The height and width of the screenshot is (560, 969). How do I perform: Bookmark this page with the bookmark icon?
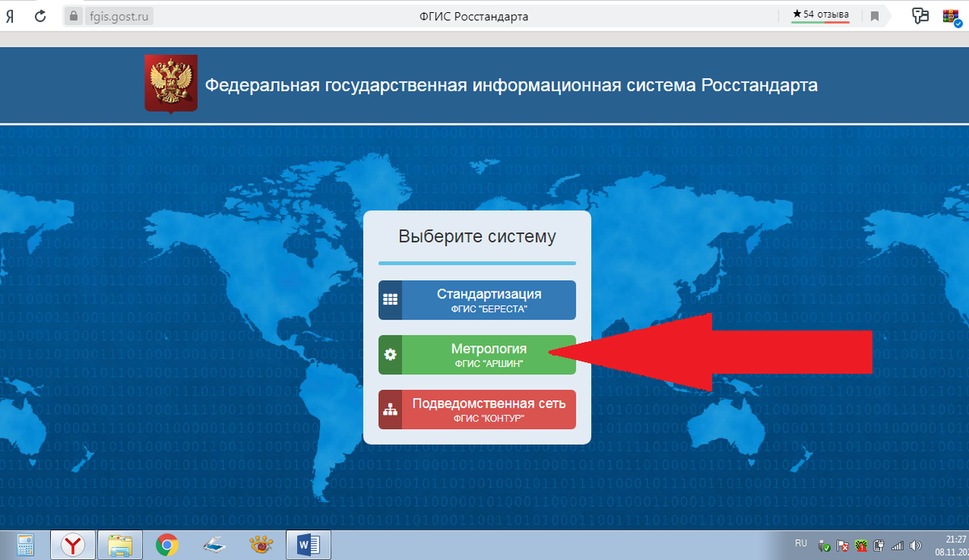875,16
